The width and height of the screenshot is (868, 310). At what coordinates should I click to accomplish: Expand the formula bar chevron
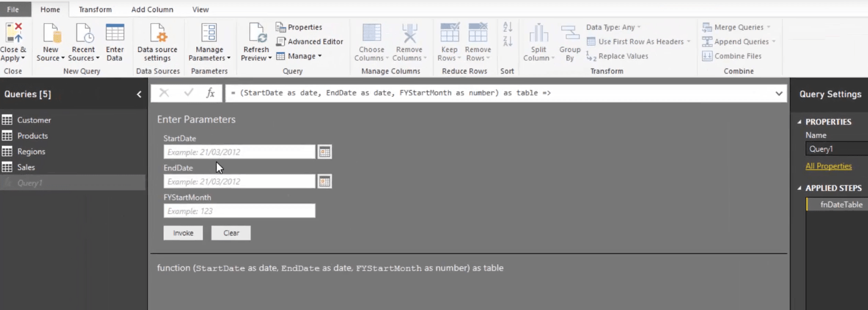coord(779,94)
